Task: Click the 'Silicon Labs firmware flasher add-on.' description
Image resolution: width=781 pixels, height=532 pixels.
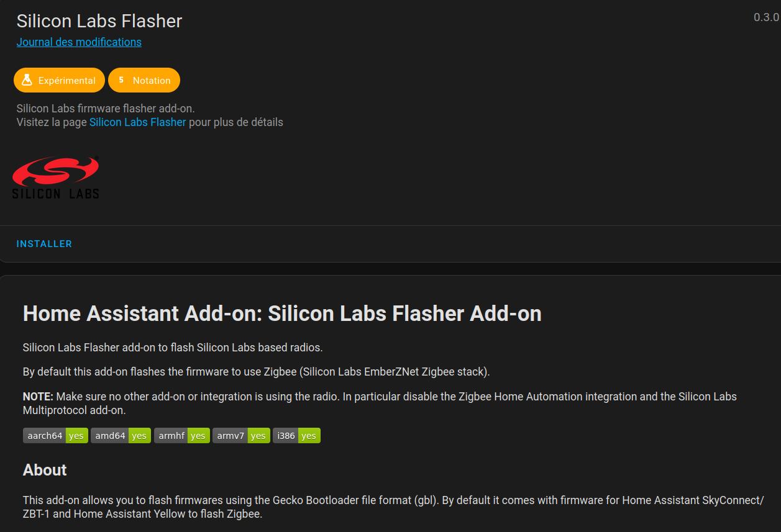Action: pyautogui.click(x=106, y=109)
